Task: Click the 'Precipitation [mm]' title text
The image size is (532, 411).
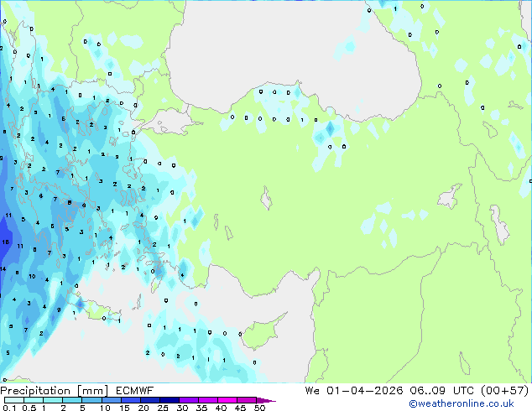Action: pos(55,391)
